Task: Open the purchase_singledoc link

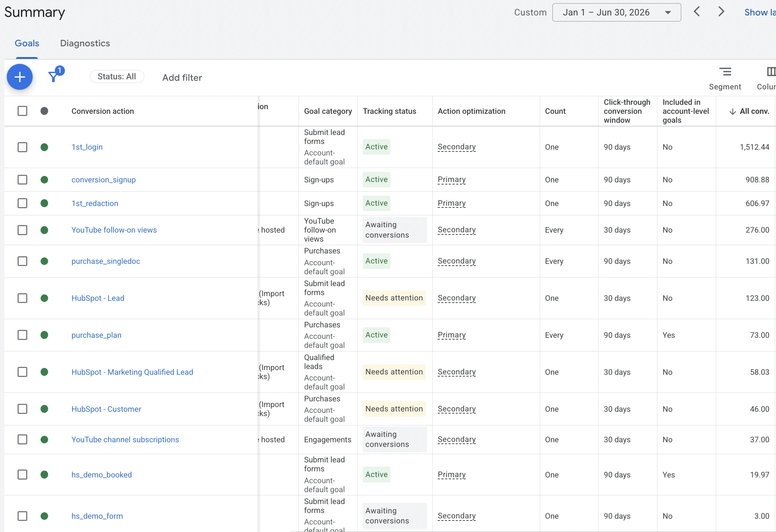Action: click(106, 261)
